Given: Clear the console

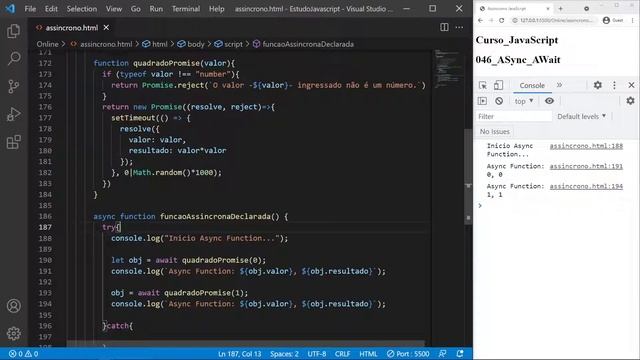Looking at the screenshot, I should click(499, 101).
